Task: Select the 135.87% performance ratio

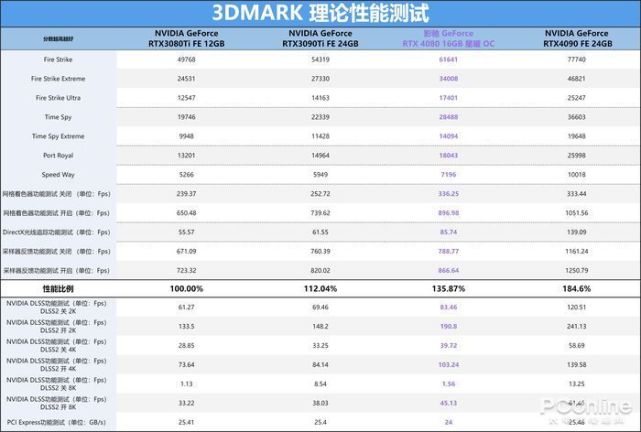Action: (448, 289)
